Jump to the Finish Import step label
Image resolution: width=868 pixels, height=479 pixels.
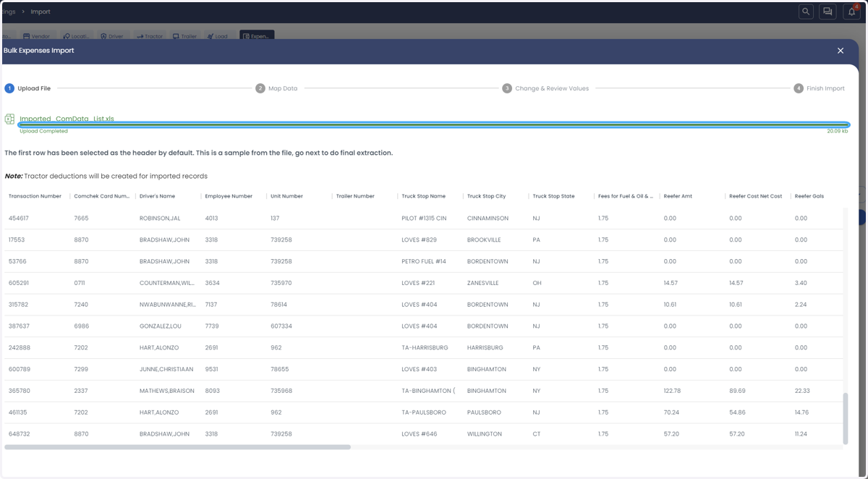coord(825,88)
